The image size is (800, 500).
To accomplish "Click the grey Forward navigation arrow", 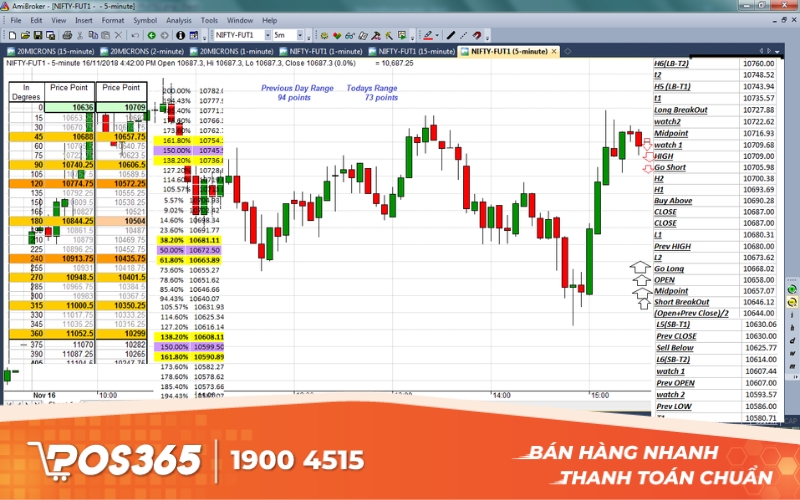I will 164,35.
